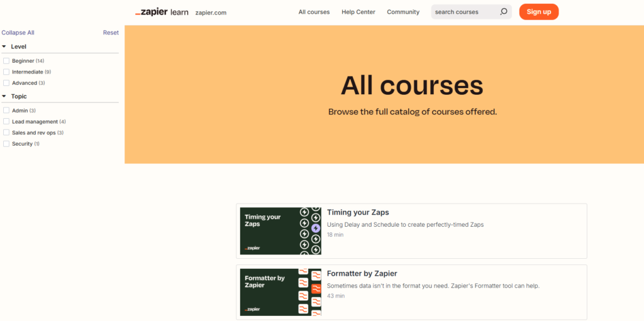Reset the sidebar filters
Viewport: 644px width, 321px height.
111,33
